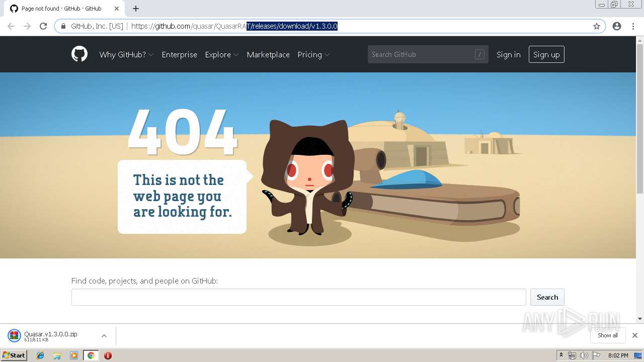644x362 pixels.
Task: Open the network status tray icon
Action: point(572,355)
